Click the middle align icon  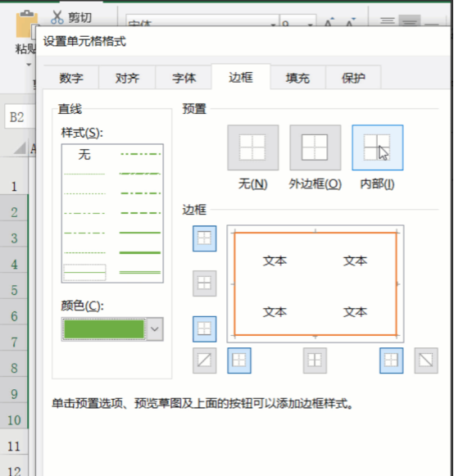pos(410,21)
